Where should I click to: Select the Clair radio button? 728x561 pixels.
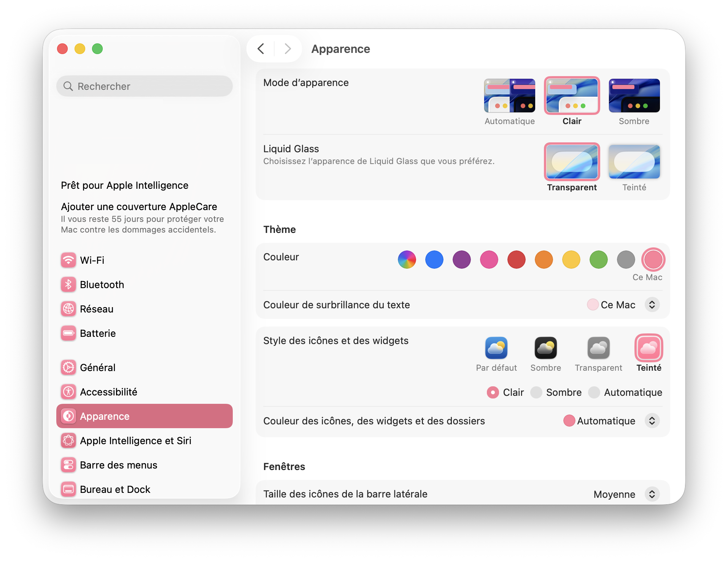493,392
